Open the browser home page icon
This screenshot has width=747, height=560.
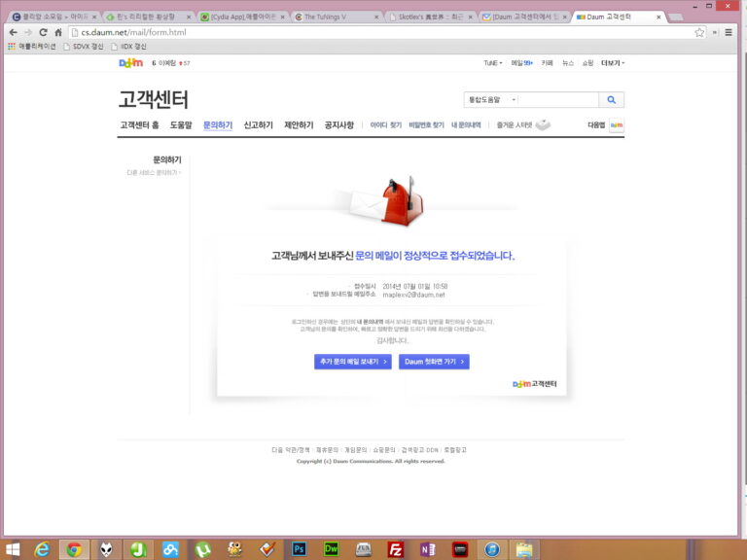pos(58,32)
